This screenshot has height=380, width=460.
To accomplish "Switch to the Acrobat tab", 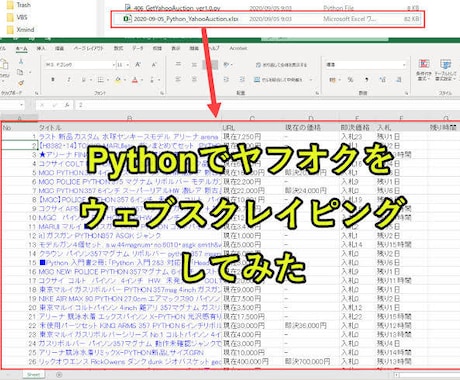I will click(x=238, y=49).
